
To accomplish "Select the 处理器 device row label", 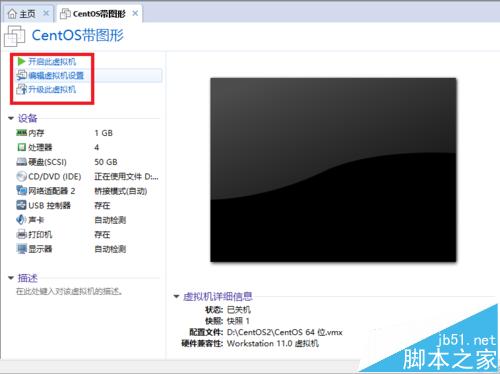I will [x=40, y=147].
